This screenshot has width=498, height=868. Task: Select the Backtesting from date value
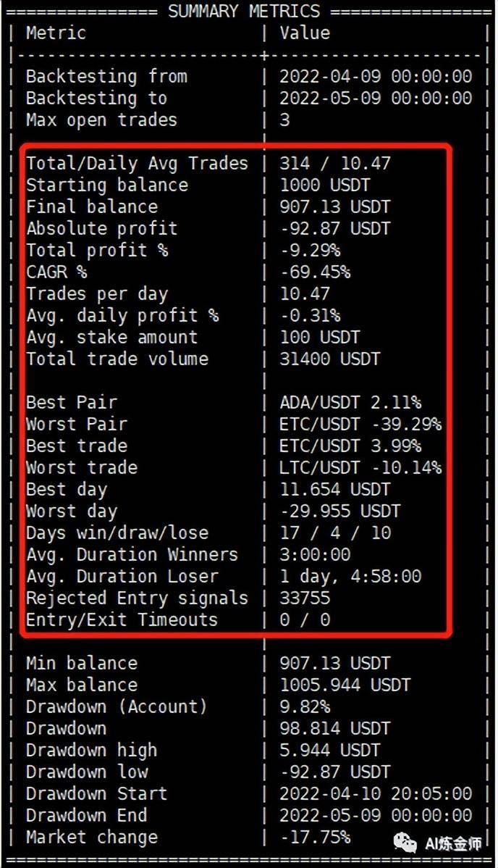point(376,76)
